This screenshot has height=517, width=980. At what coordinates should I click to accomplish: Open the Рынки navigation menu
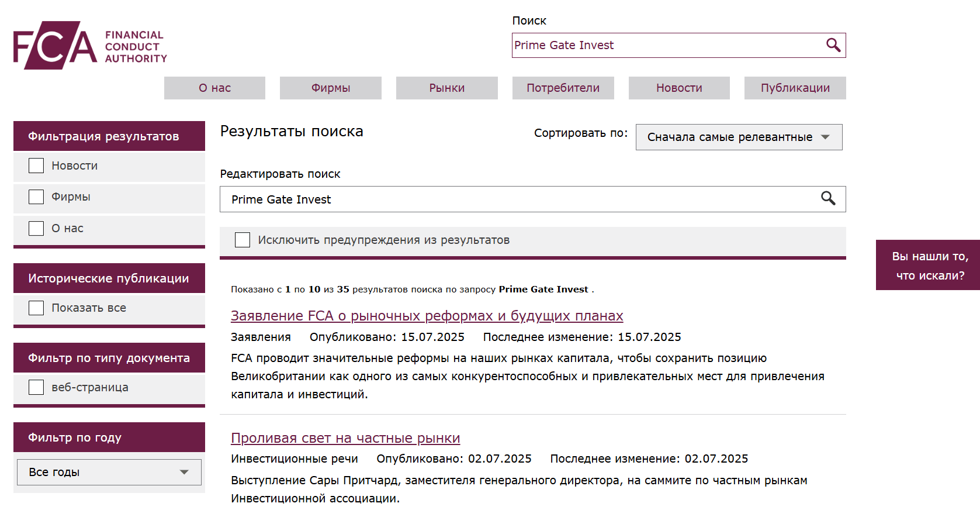tap(447, 88)
